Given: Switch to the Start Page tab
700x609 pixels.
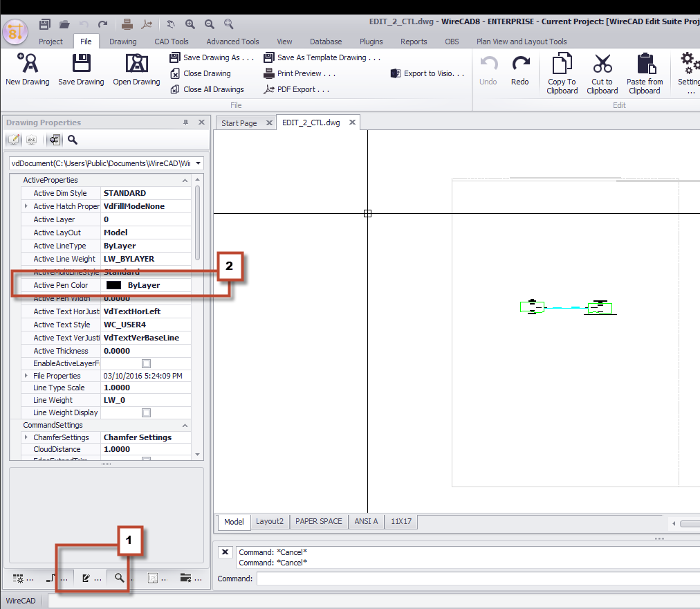Looking at the screenshot, I should [239, 123].
